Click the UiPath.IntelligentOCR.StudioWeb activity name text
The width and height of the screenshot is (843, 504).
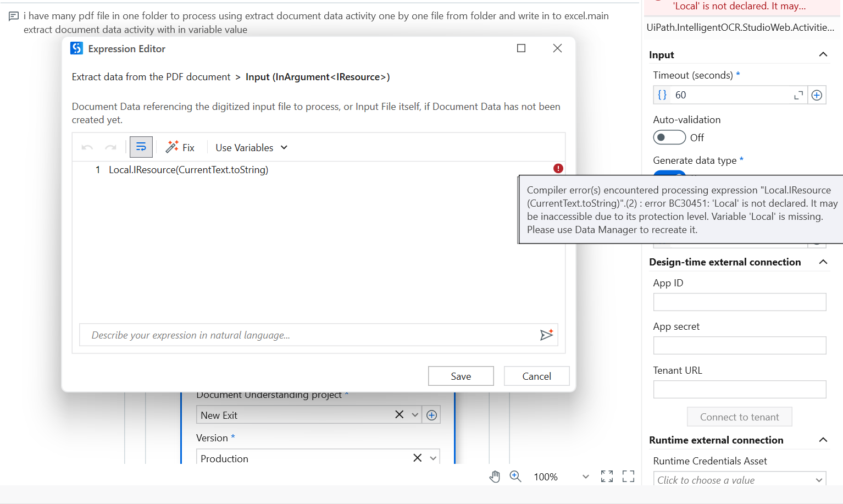[x=740, y=27]
